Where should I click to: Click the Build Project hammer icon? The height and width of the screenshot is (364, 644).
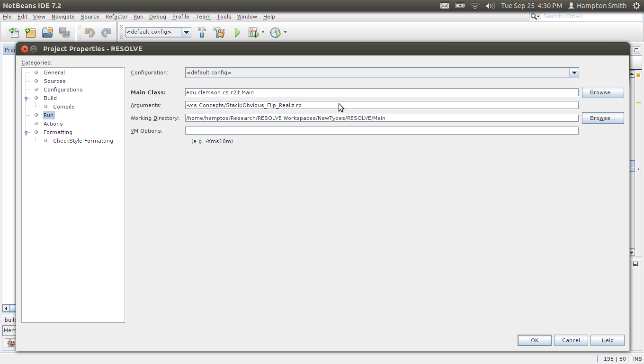[x=202, y=33]
